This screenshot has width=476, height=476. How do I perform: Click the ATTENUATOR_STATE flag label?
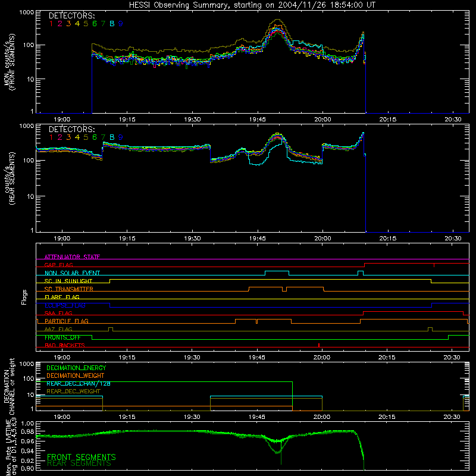(x=72, y=257)
